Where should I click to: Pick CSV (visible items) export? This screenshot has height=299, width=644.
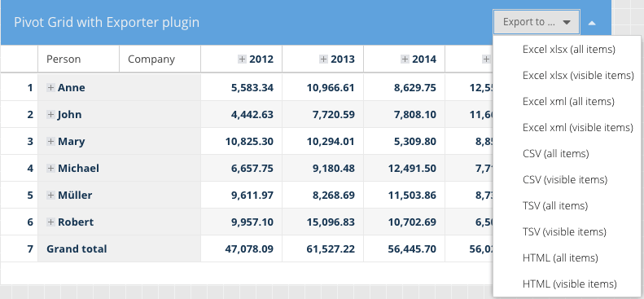coord(567,180)
